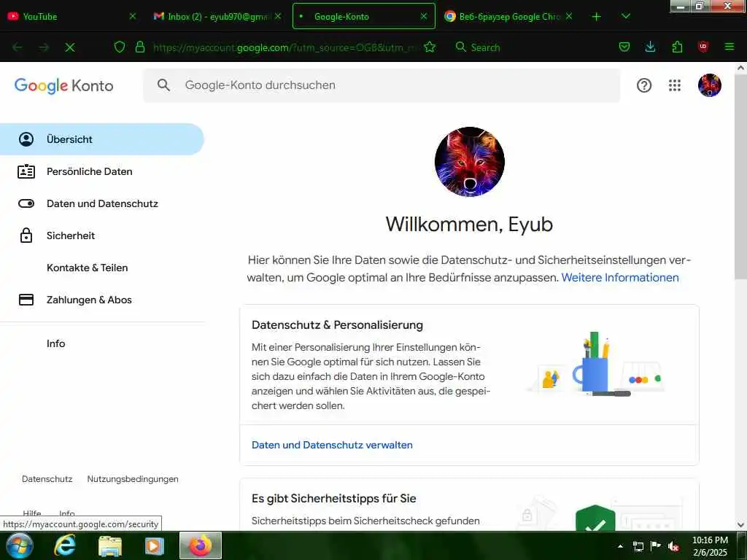The image size is (747, 560).
Task: Open the Datenschutz footer link
Action: (47, 479)
